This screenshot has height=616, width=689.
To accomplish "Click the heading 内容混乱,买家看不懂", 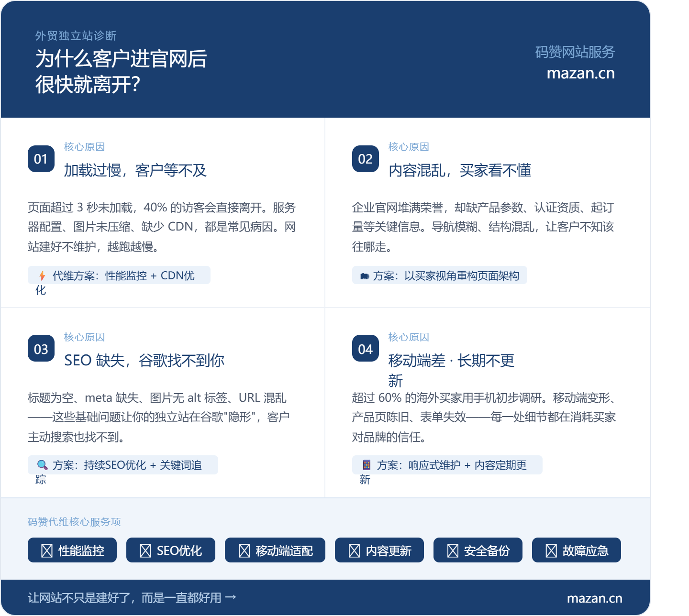I will pyautogui.click(x=460, y=170).
